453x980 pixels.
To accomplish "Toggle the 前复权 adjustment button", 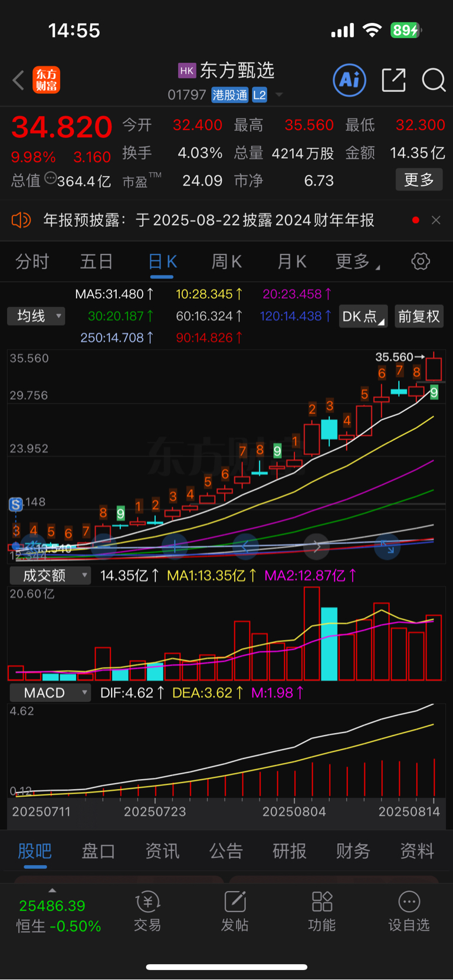I will (419, 316).
